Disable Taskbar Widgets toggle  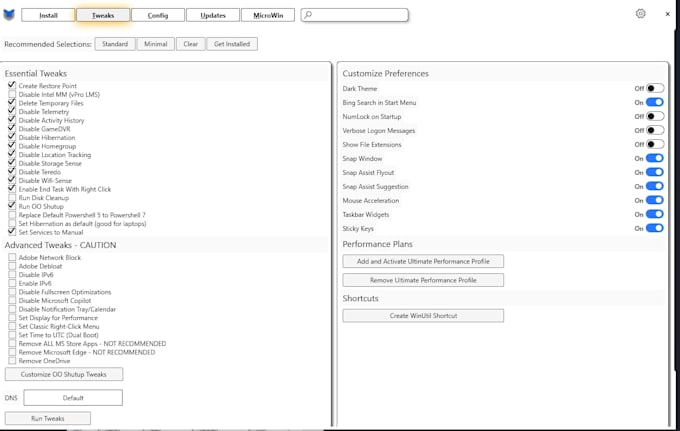[x=654, y=214]
